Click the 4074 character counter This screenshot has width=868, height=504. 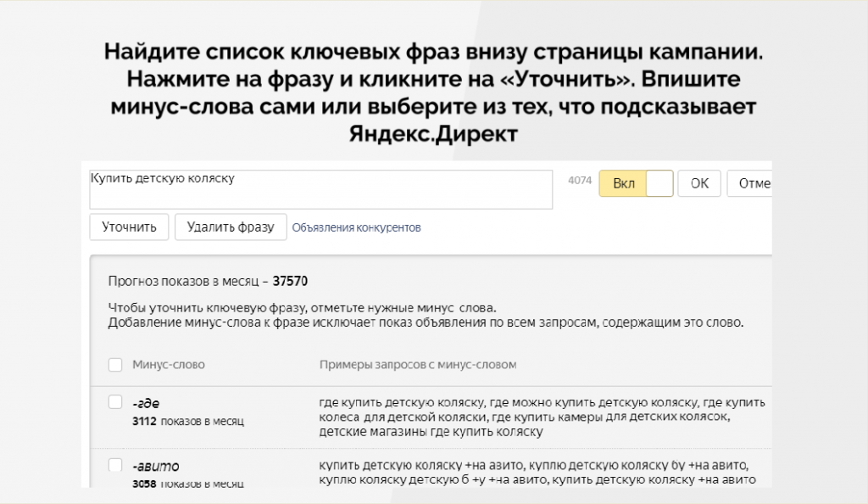pos(579,180)
